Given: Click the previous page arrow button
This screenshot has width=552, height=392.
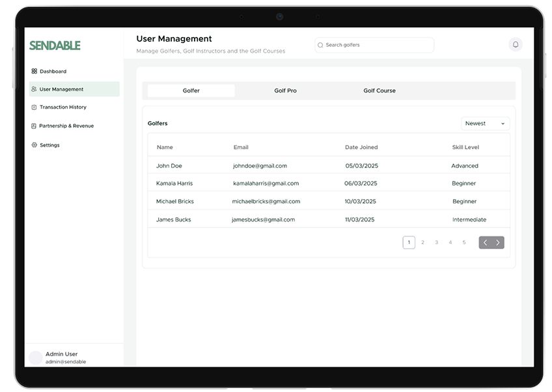Looking at the screenshot, I should pyautogui.click(x=484, y=242).
